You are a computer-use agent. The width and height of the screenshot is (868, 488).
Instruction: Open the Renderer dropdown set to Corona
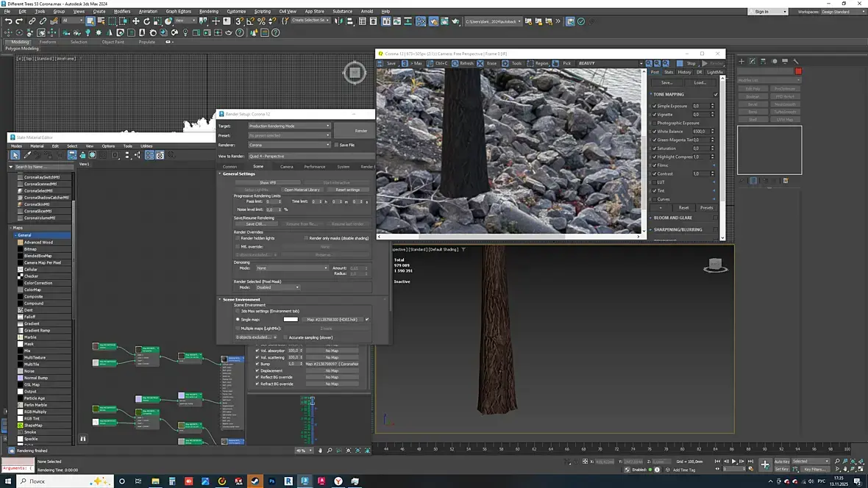pyautogui.click(x=289, y=145)
